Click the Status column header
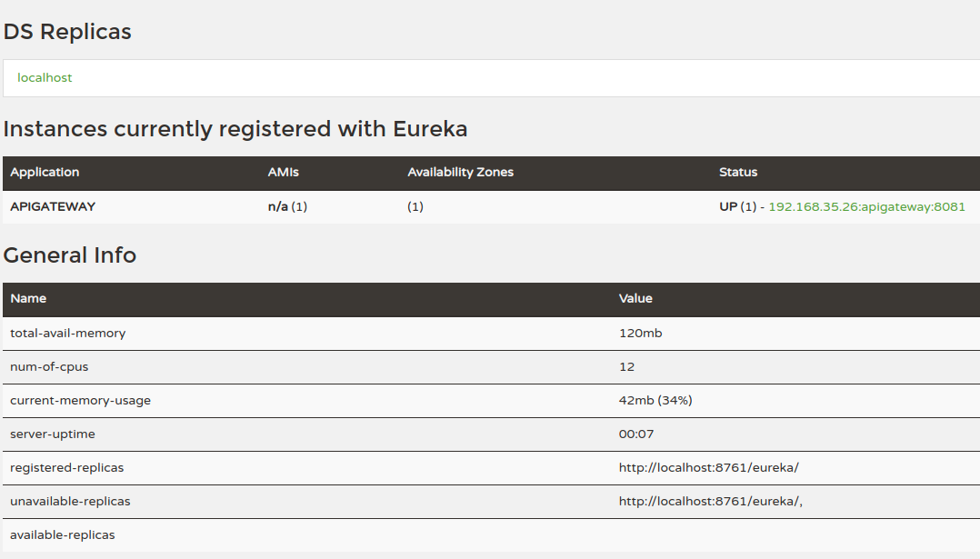 pos(737,173)
